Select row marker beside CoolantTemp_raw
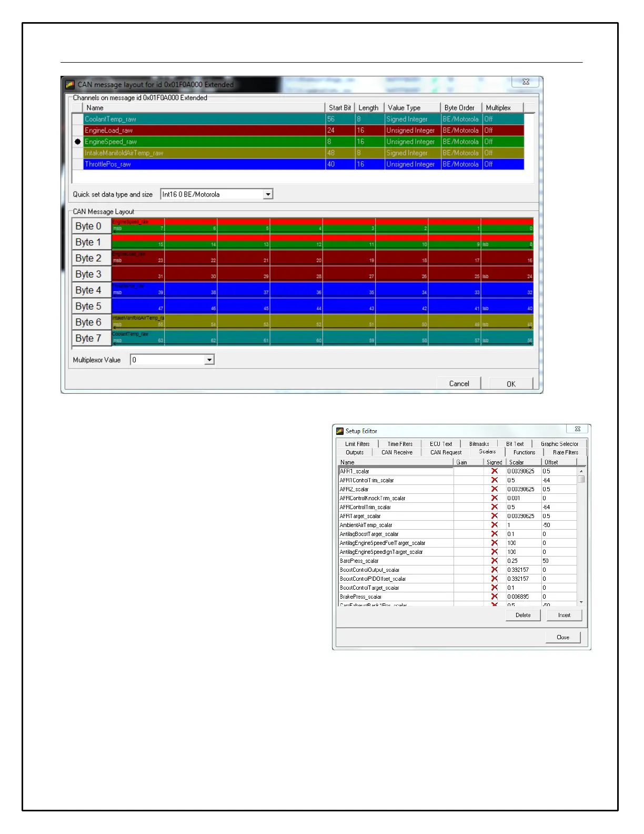Viewport: 644px width, 834px height. (x=78, y=120)
